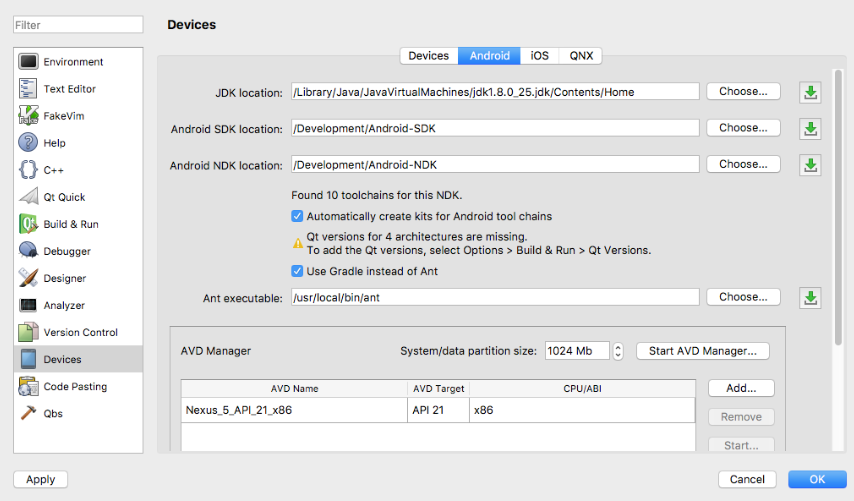Select the Android tab
The height and width of the screenshot is (501, 854).
(x=490, y=56)
